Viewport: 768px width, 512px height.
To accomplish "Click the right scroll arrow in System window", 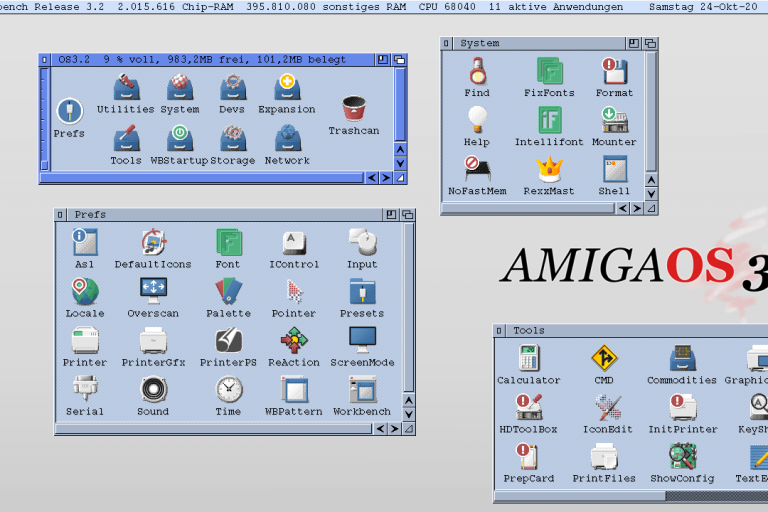I will pos(636,208).
